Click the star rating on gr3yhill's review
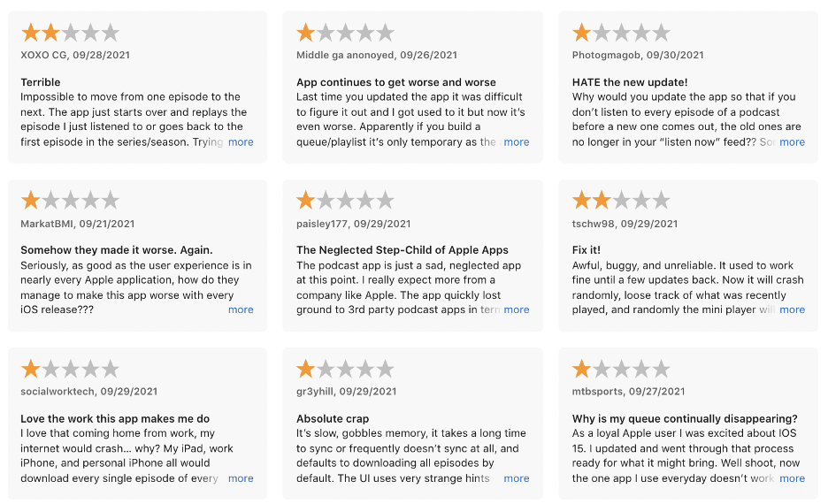This screenshot has height=504, width=828. coord(346,369)
